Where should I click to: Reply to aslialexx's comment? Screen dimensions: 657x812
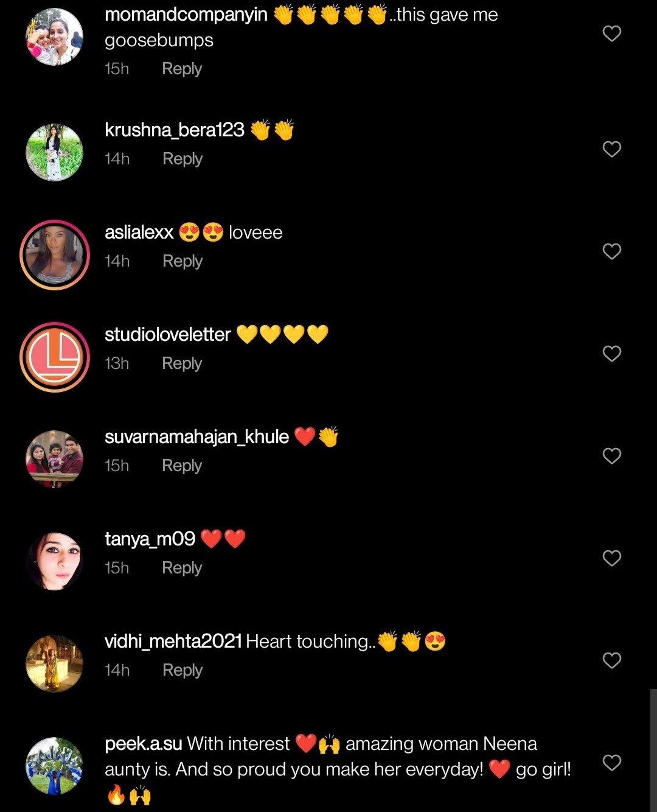182,261
